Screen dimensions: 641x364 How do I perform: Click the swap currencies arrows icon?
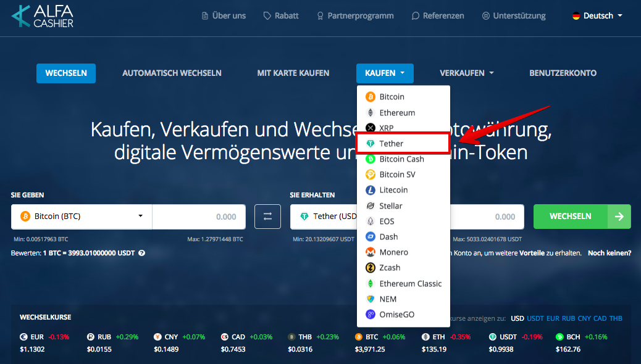click(267, 217)
